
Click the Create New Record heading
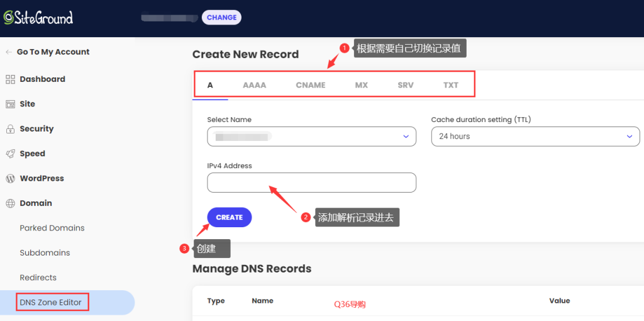tap(246, 54)
